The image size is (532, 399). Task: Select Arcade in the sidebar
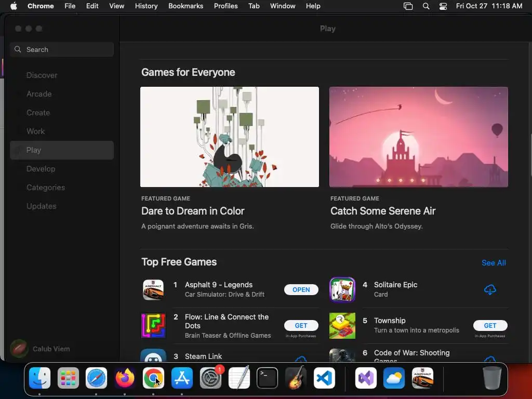(62, 94)
